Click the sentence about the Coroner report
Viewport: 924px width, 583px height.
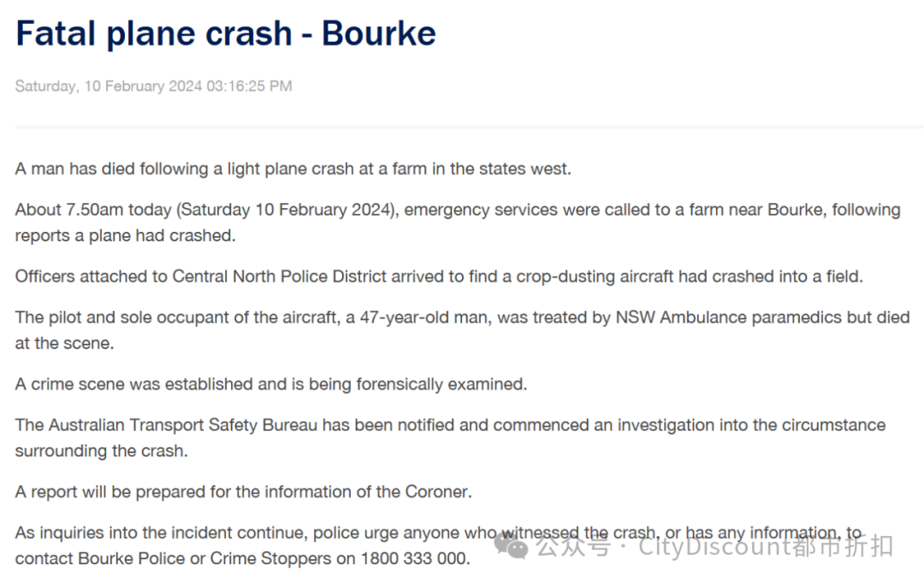[243, 492]
